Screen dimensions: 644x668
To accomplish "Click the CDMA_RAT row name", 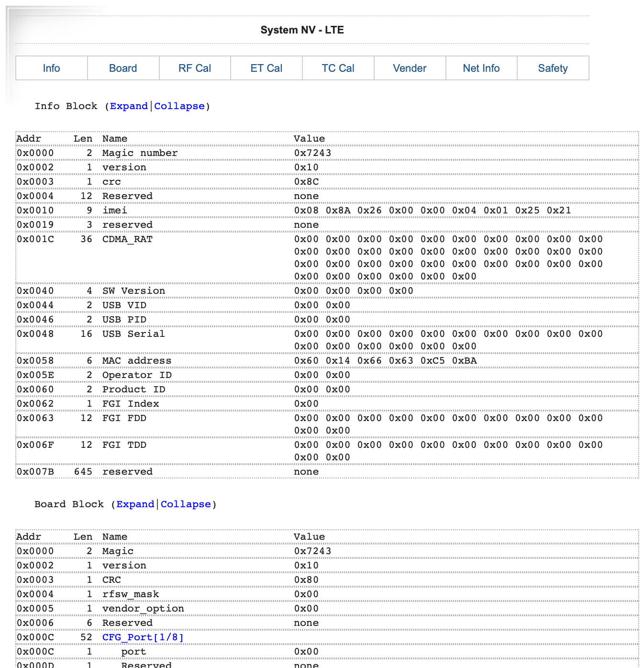I will [127, 239].
